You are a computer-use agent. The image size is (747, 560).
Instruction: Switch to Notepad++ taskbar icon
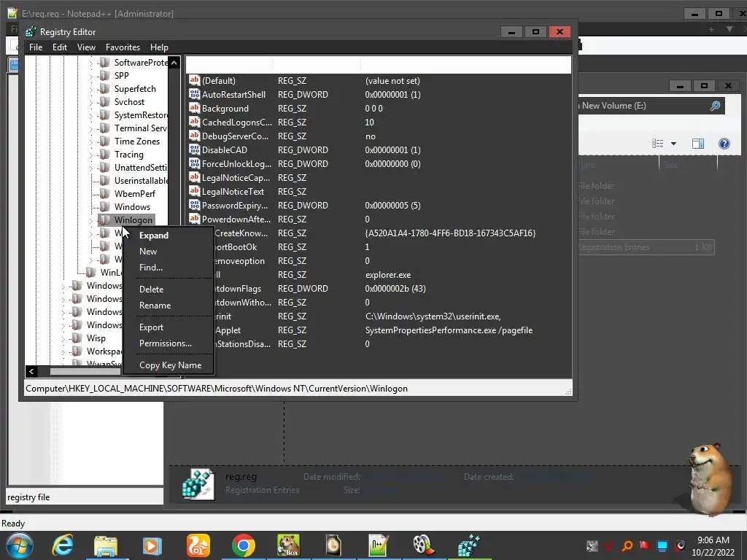(x=379, y=545)
